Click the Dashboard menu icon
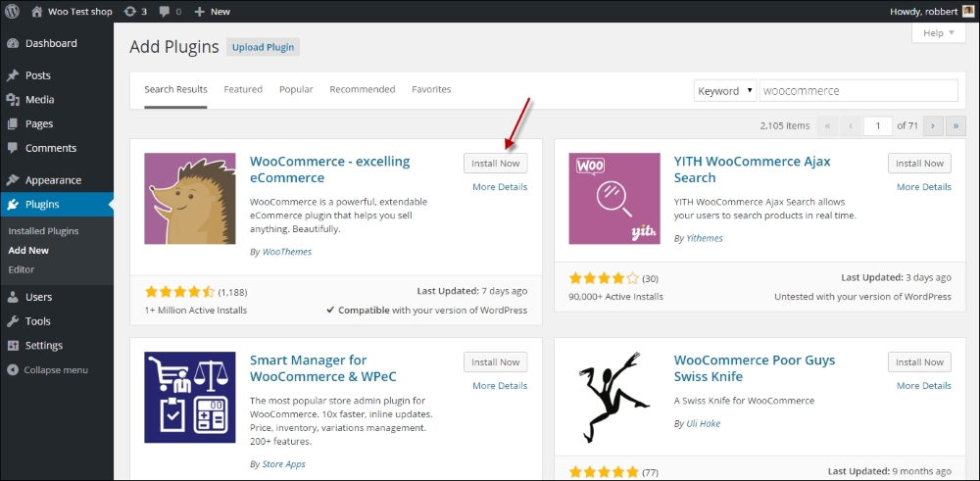Image resolution: width=980 pixels, height=481 pixels. coord(13,44)
